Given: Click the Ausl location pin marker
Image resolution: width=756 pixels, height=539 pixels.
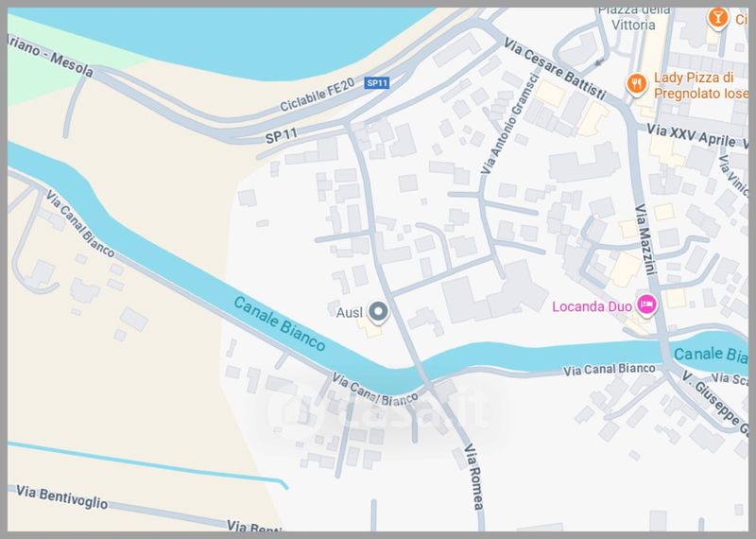Looking at the screenshot, I should [x=379, y=312].
